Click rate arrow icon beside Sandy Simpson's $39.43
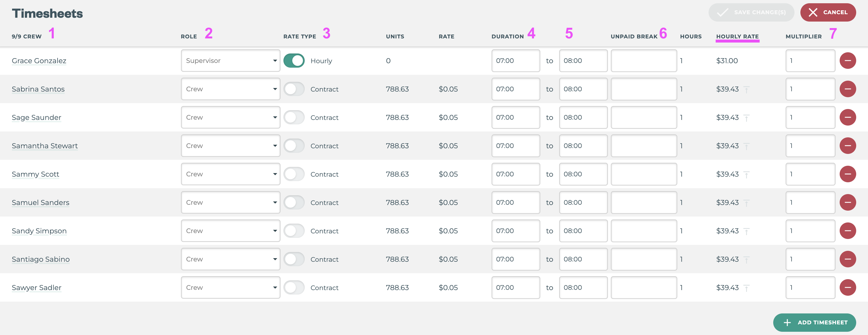868x335 pixels. (x=746, y=232)
